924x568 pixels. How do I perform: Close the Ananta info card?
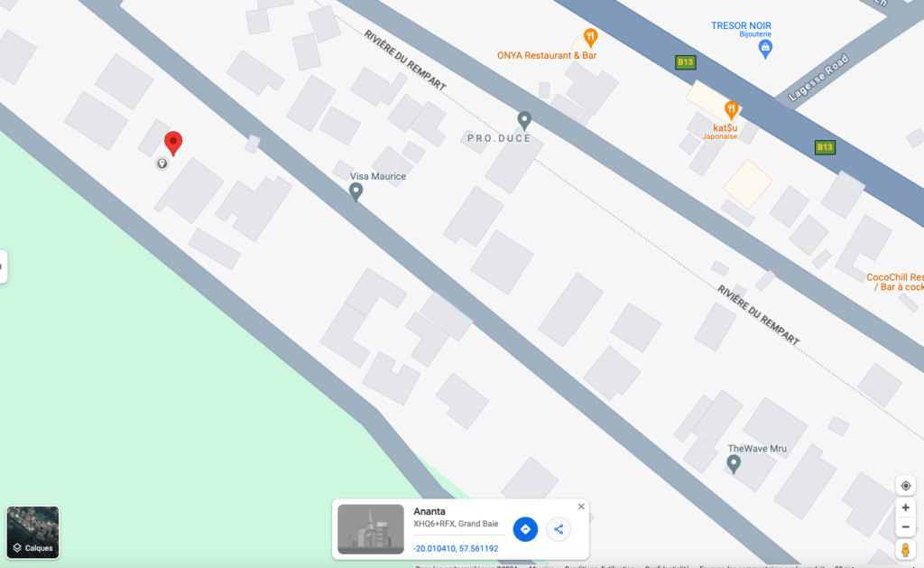pyautogui.click(x=581, y=507)
